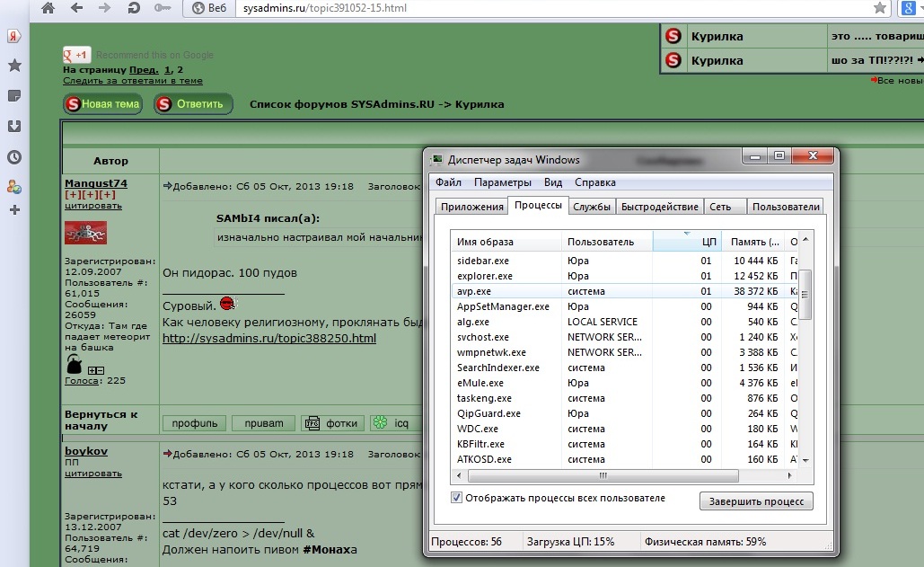The height and width of the screenshot is (567, 924).
Task: Sort by Память column header
Action: pos(753,242)
